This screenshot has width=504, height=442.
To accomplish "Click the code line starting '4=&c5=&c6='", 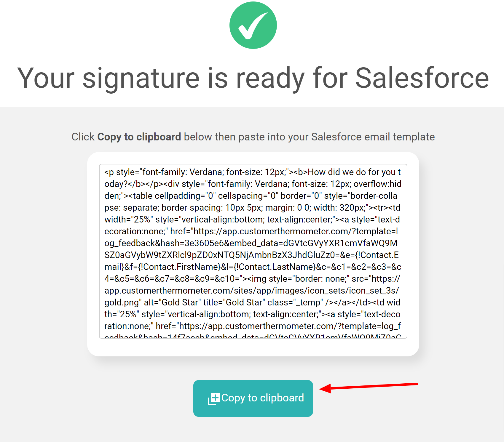I will (x=252, y=279).
